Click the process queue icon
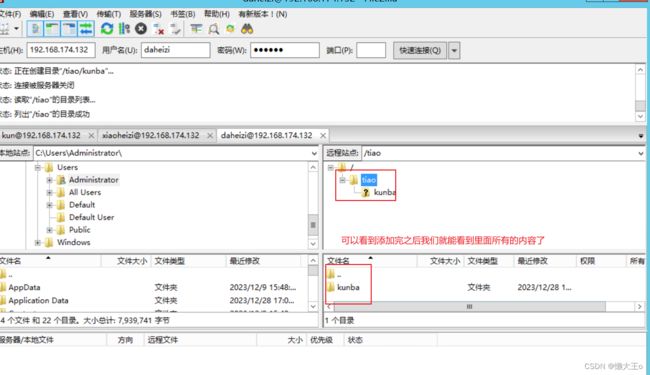This screenshot has height=375, width=650. pos(124,29)
